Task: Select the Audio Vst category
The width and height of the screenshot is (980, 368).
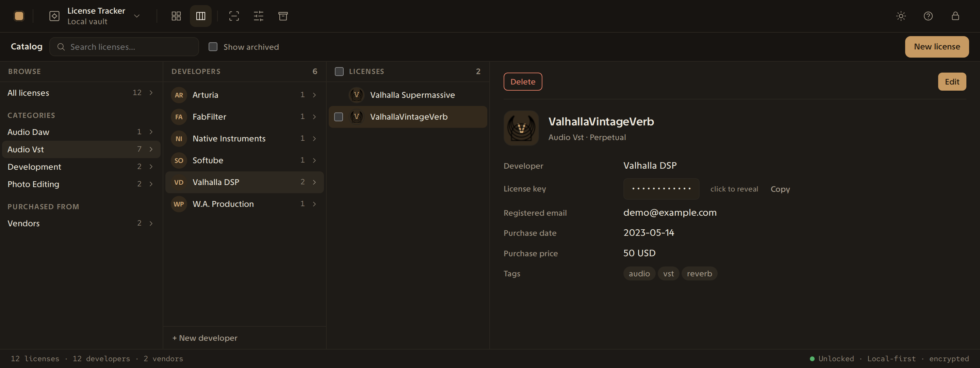Action: click(80, 149)
